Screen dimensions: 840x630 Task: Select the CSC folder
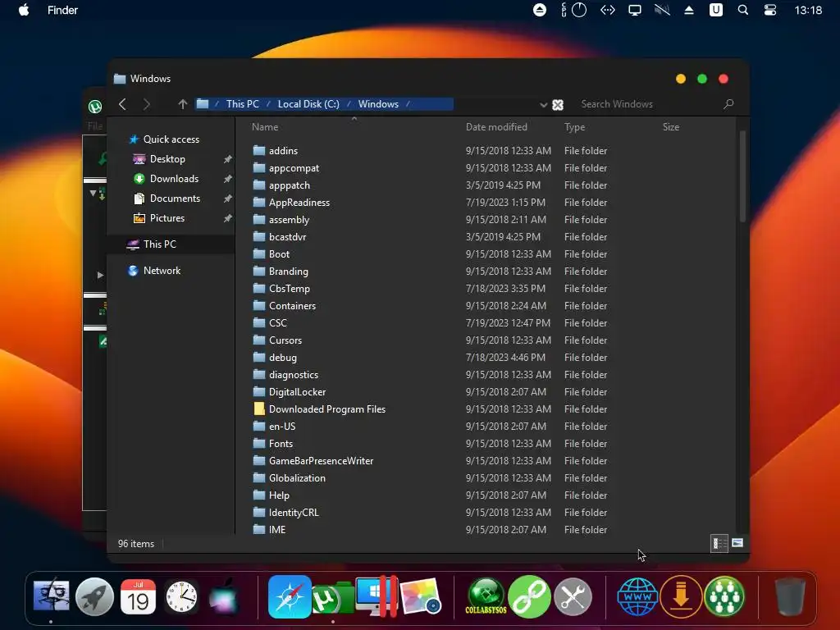[278, 323]
